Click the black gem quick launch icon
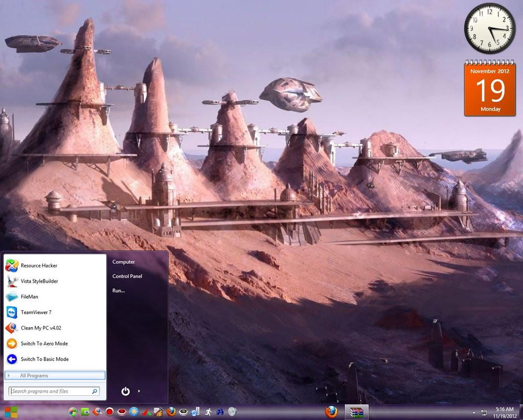 [x=183, y=412]
